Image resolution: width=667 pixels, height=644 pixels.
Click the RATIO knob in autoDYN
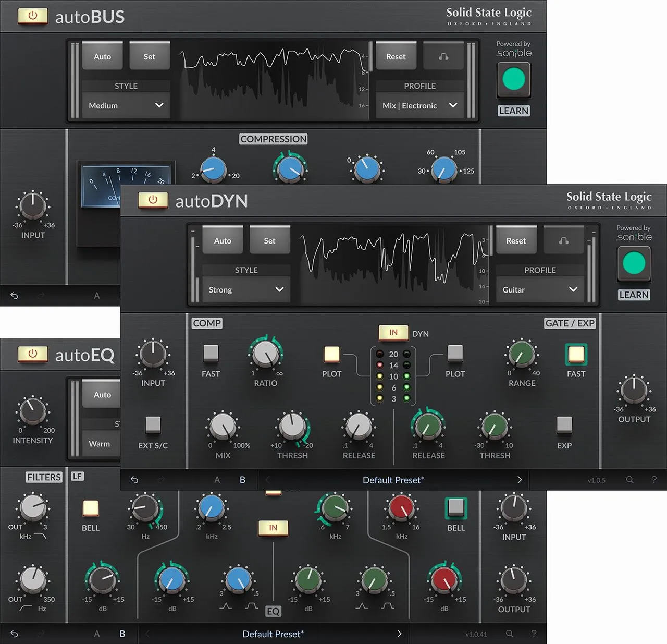266,354
